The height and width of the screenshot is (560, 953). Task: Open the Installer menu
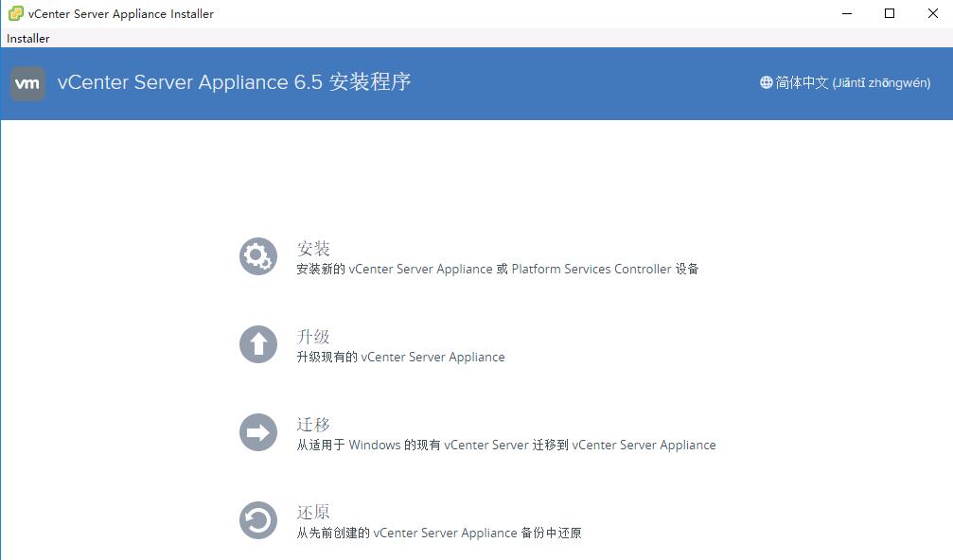(x=28, y=38)
